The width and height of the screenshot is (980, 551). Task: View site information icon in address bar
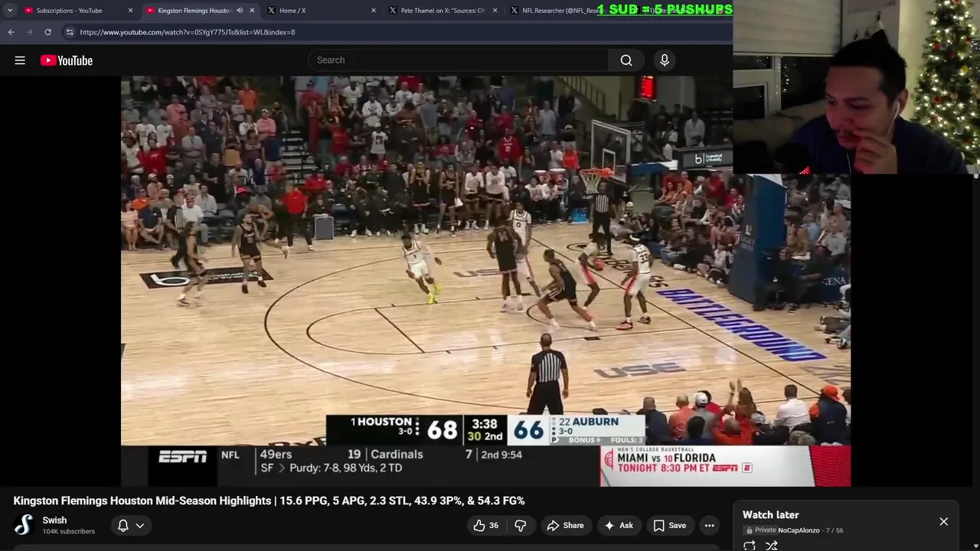[70, 32]
